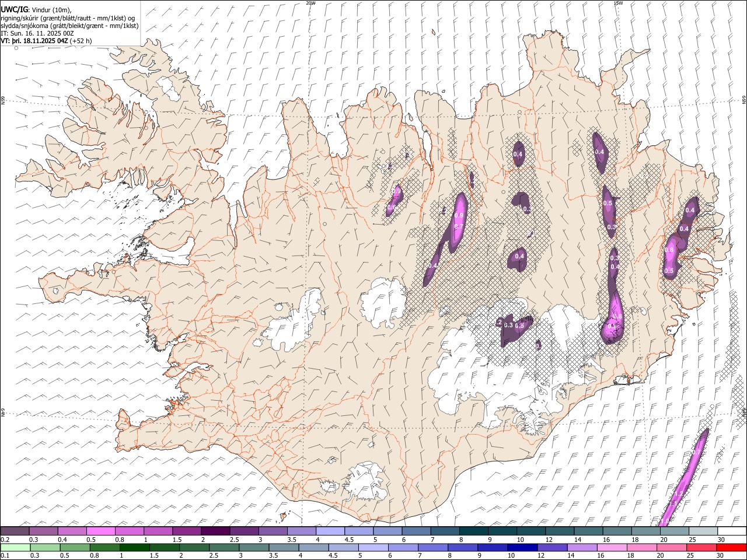The height and width of the screenshot is (560, 747).
Task: Click the '15W' longitude label at top
Action: pyautogui.click(x=618, y=3)
